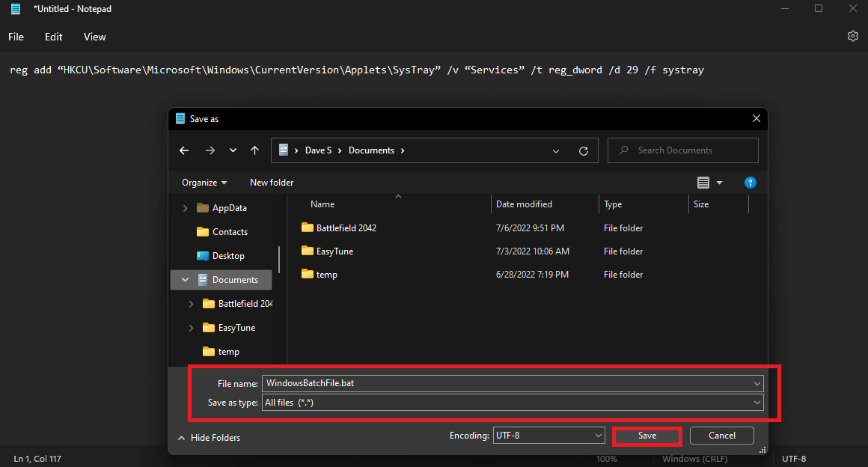Open the Edit menu

tap(53, 36)
